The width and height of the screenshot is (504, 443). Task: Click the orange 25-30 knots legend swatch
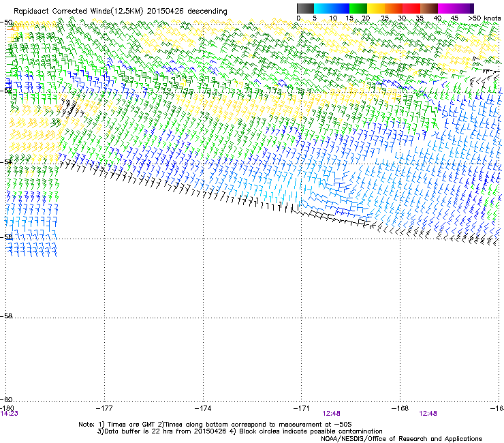click(394, 8)
